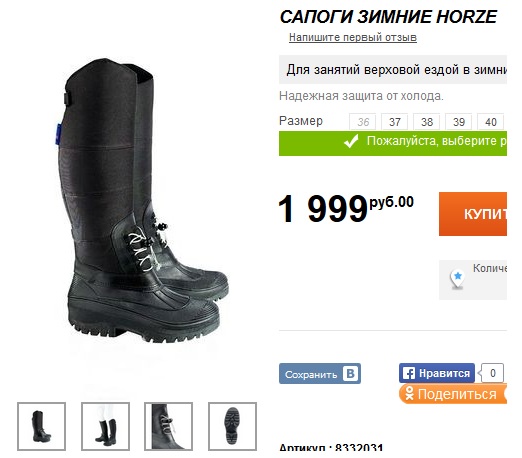The image size is (522, 458).
Task: Click the map pin star icon
Action: [x=457, y=278]
